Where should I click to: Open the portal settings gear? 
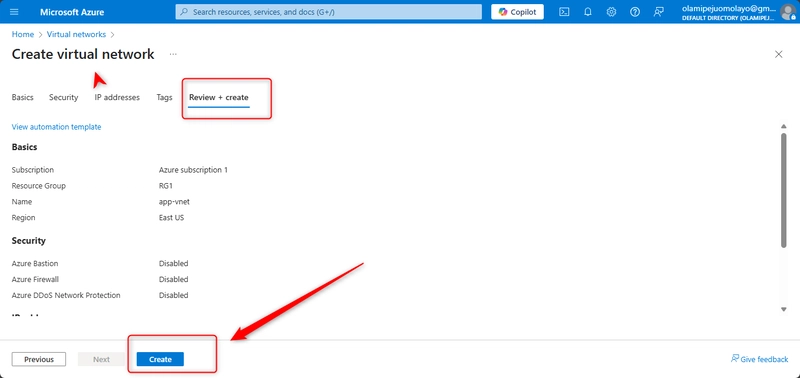[x=611, y=12]
